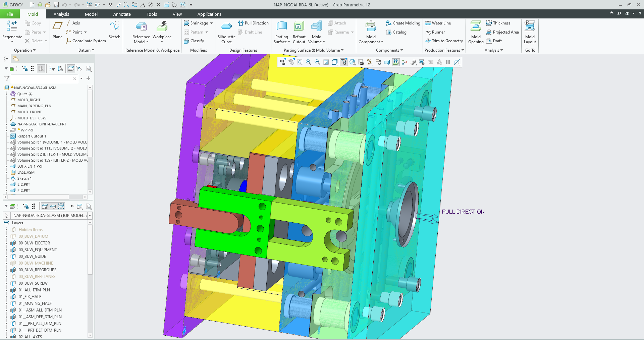The height and width of the screenshot is (340, 644).
Task: Click the model tree filter search field
Action: (42, 78)
